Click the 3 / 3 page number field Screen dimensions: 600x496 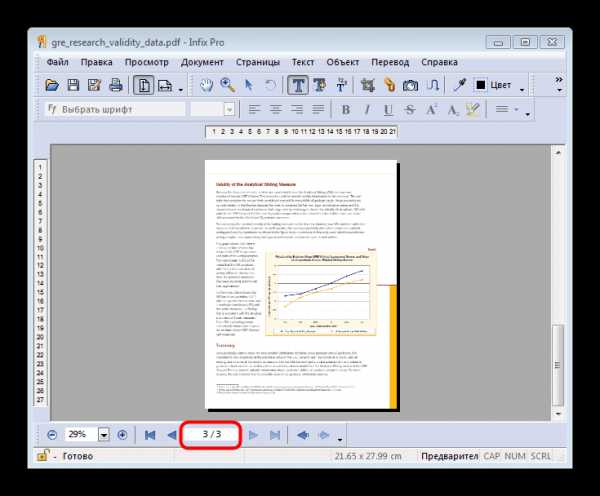[211, 434]
